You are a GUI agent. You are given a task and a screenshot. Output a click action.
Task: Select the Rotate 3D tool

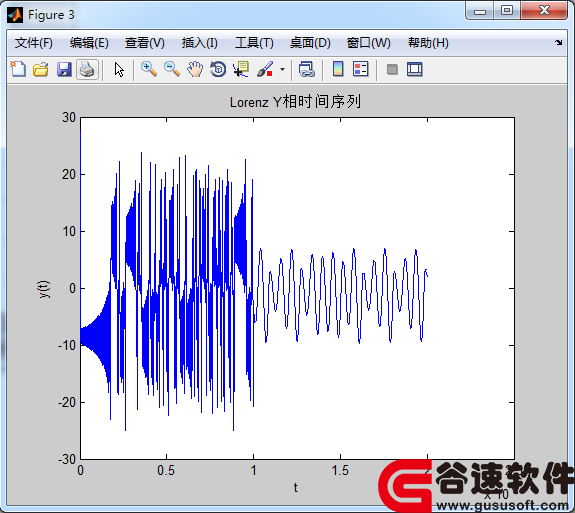(x=218, y=69)
